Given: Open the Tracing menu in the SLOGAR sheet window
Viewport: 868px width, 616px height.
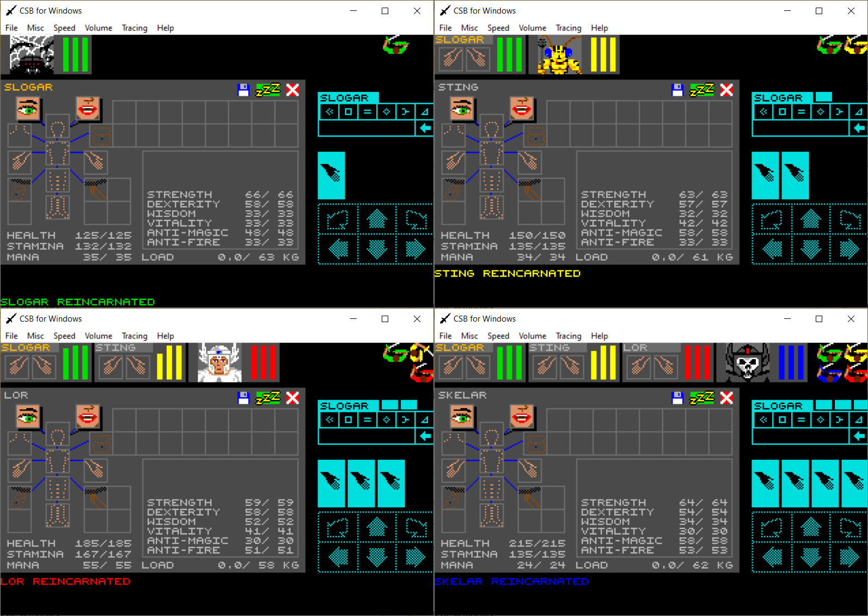Looking at the screenshot, I should [x=135, y=28].
